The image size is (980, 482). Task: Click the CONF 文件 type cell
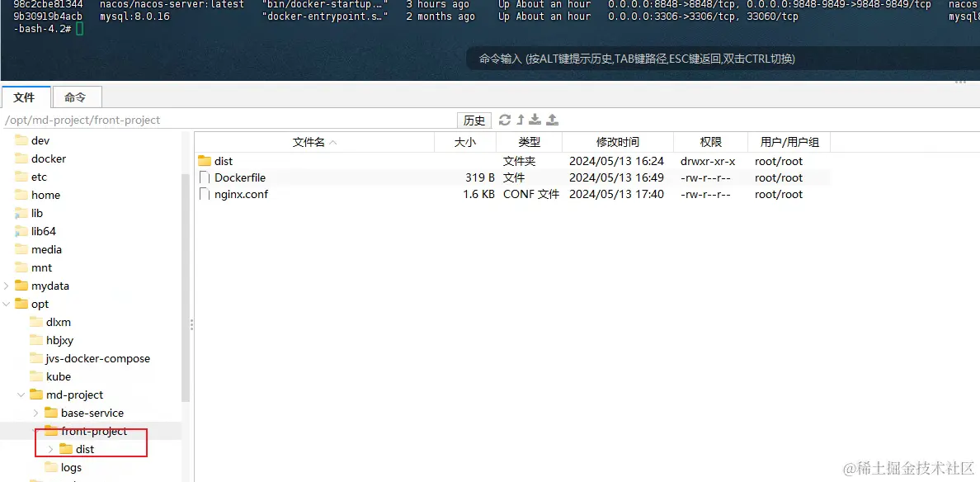(x=530, y=195)
